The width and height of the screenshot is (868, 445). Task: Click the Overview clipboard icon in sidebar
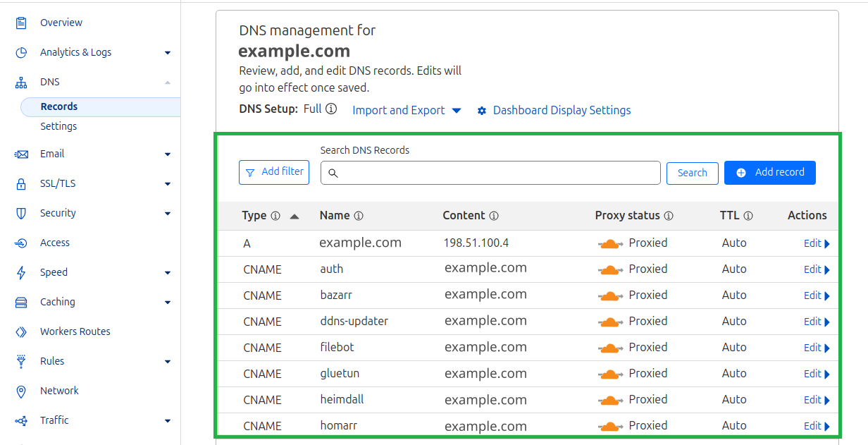point(21,23)
